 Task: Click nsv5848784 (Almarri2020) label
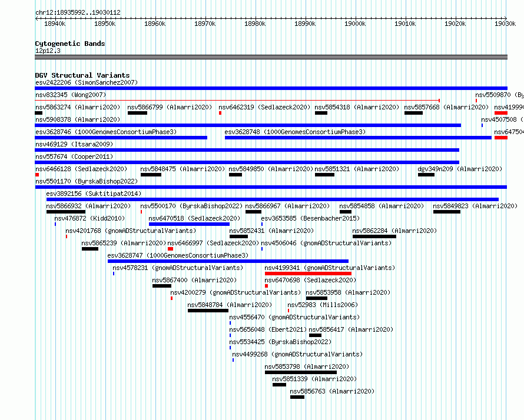point(230,305)
